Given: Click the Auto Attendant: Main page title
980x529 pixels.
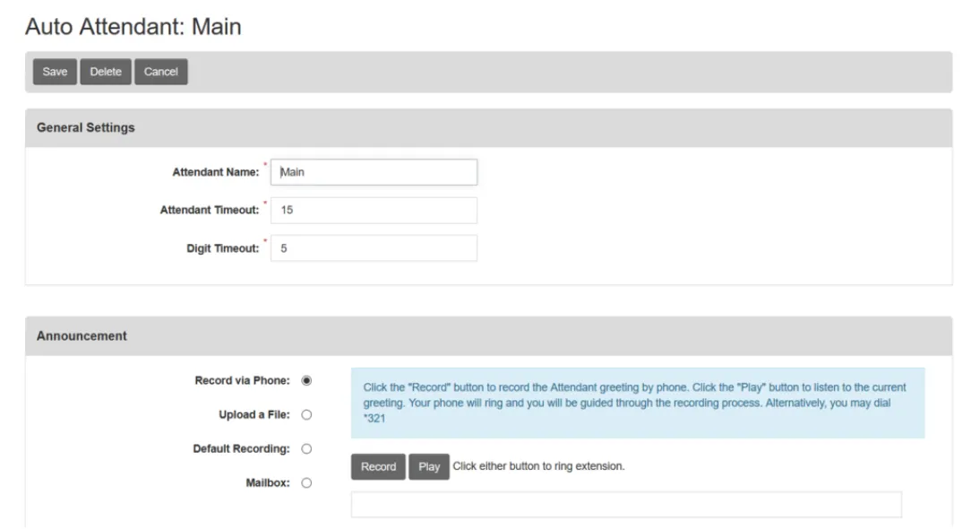Looking at the screenshot, I should 134,26.
